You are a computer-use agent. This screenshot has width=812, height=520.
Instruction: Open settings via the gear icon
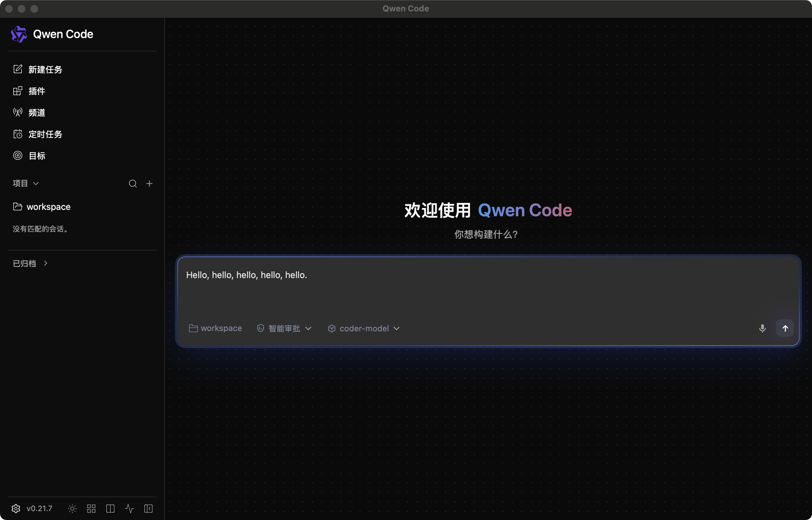click(16, 509)
